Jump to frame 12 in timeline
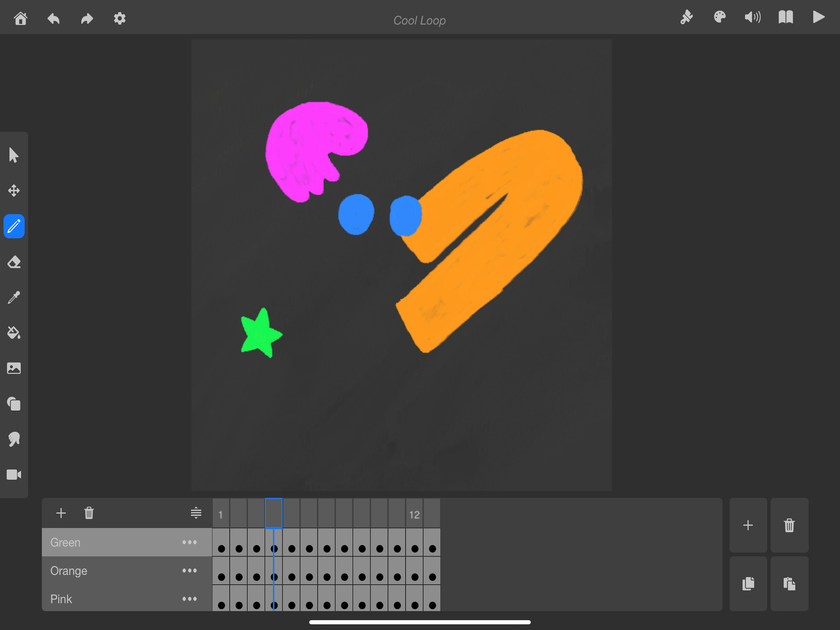The height and width of the screenshot is (630, 840). [x=414, y=514]
